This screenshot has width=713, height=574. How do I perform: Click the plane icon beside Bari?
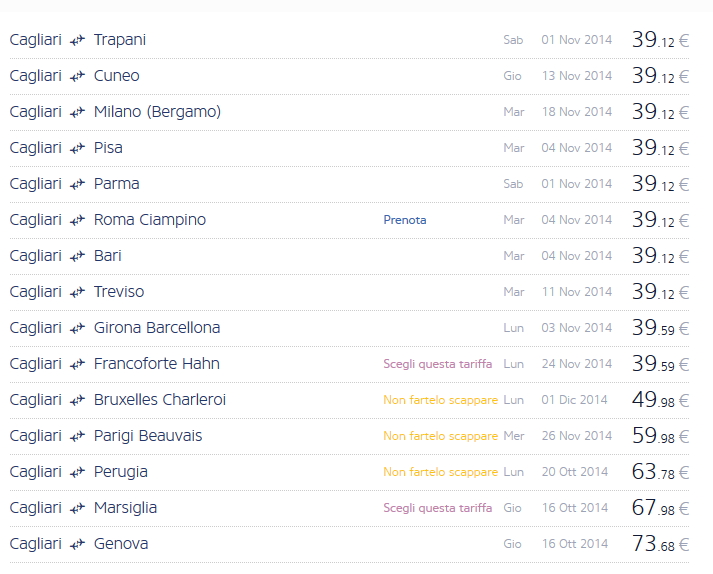[x=77, y=257]
